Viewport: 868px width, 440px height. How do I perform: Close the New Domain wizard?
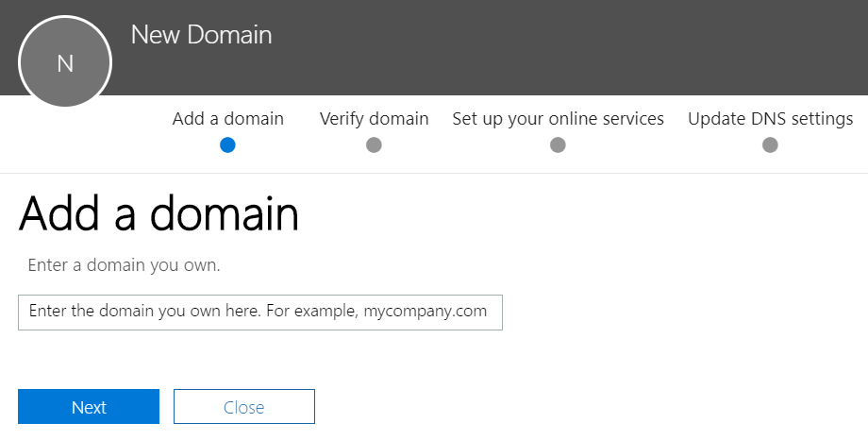244,407
